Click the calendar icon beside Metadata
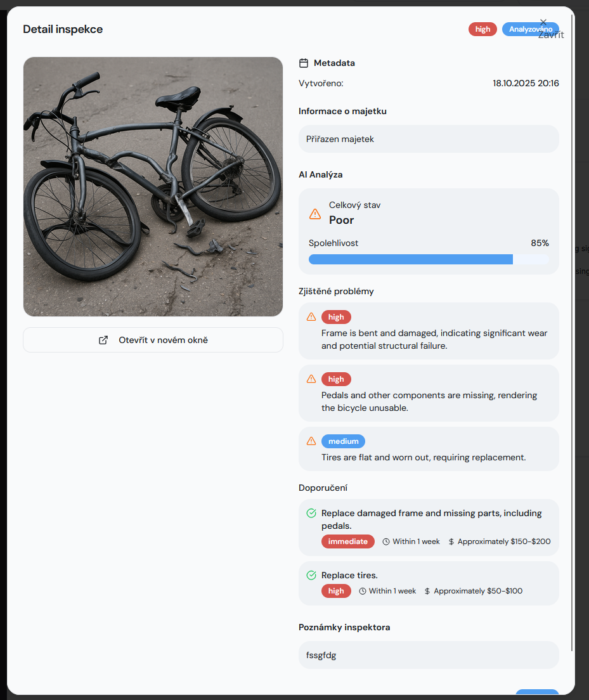 304,63
